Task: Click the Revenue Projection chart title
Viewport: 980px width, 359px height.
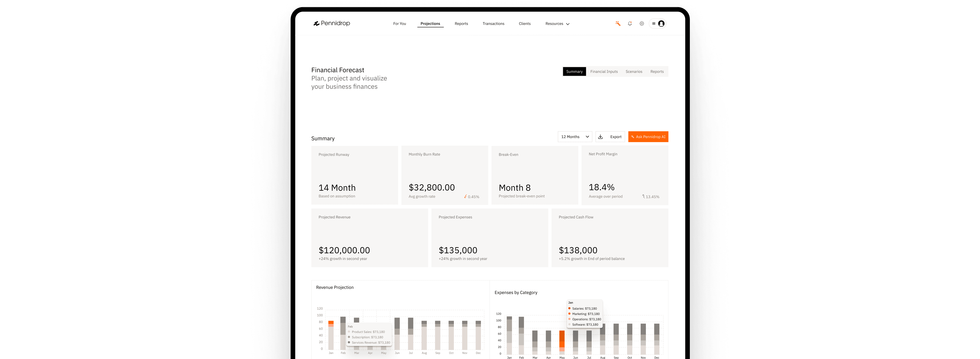Action: (x=335, y=287)
